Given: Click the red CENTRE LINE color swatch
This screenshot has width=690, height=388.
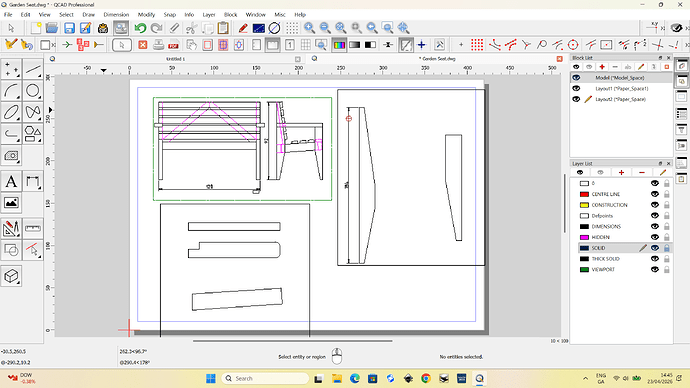Looking at the screenshot, I should (584, 194).
